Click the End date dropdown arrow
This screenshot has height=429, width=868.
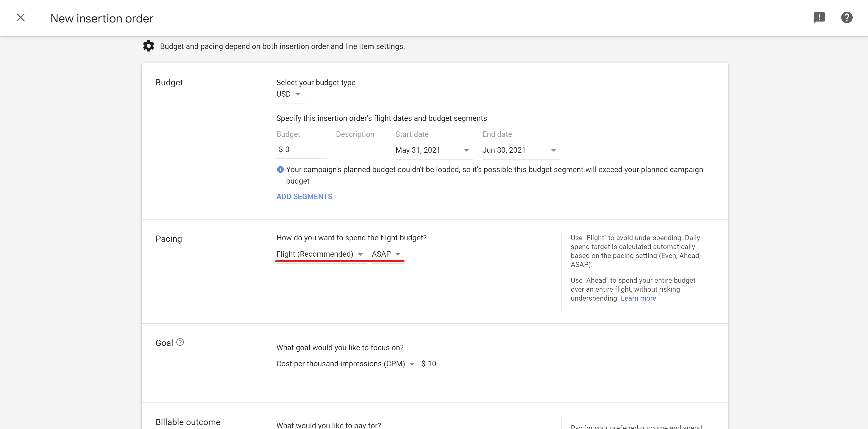coord(553,150)
